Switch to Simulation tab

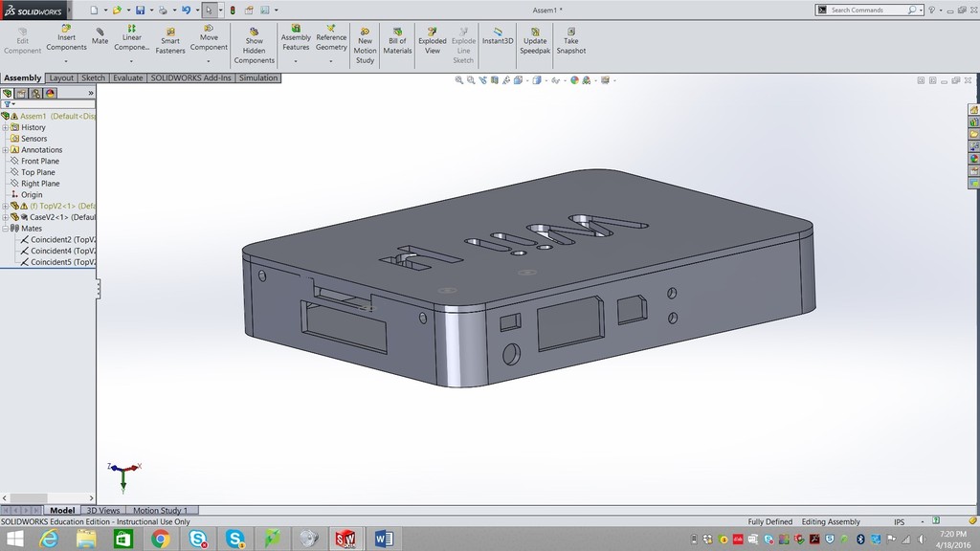click(x=258, y=78)
